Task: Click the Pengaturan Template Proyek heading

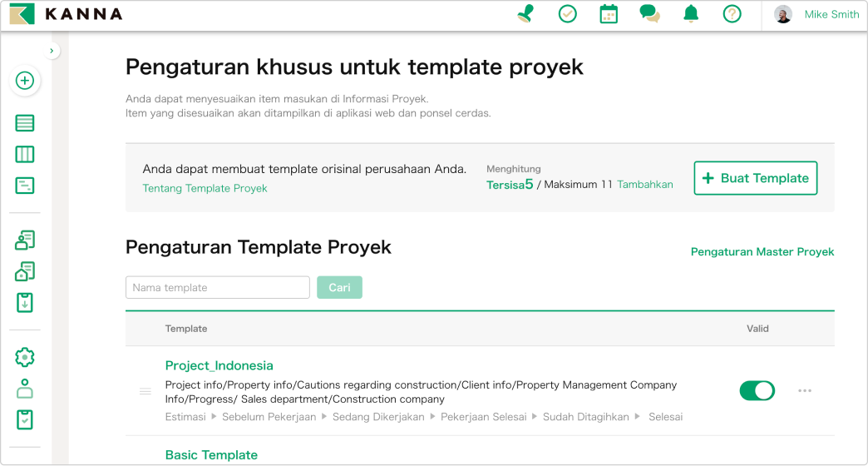Action: (x=259, y=247)
